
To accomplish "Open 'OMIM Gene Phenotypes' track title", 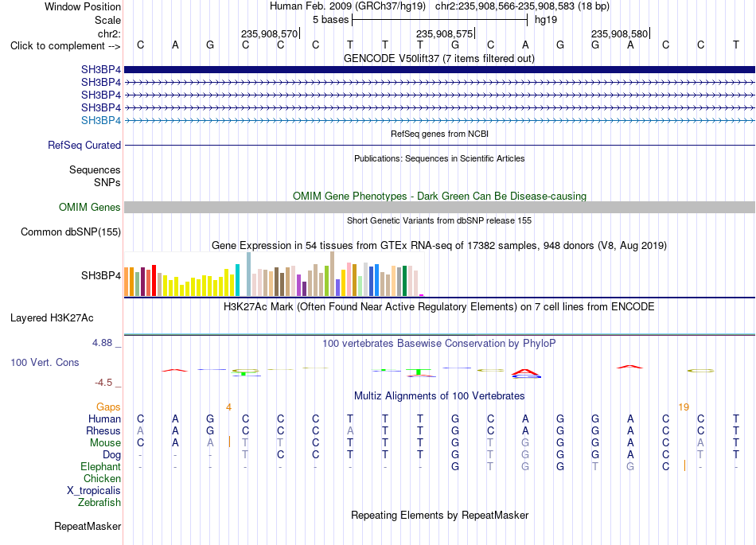I will coord(439,197).
